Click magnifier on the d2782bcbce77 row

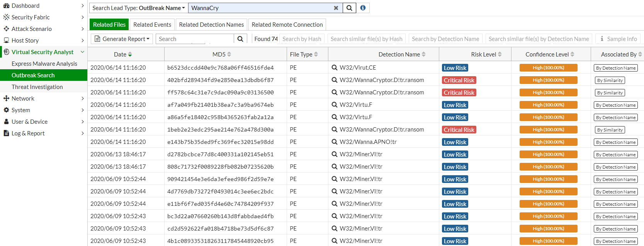tap(335, 154)
